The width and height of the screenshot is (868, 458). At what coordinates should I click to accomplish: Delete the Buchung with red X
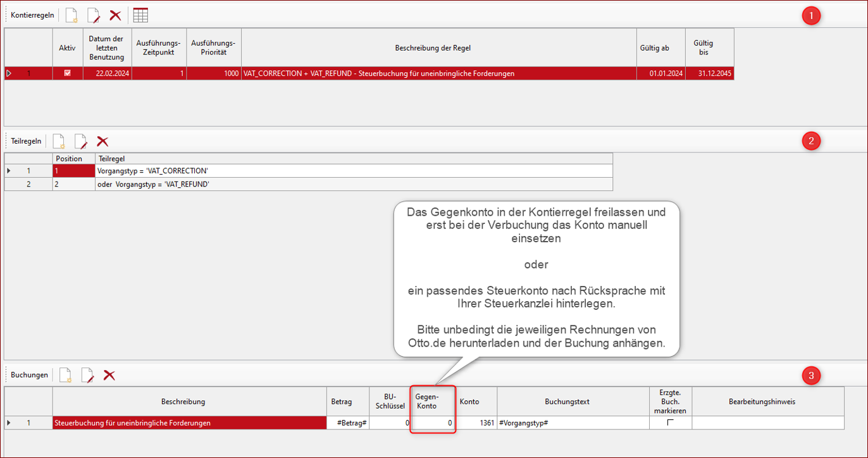coord(109,375)
